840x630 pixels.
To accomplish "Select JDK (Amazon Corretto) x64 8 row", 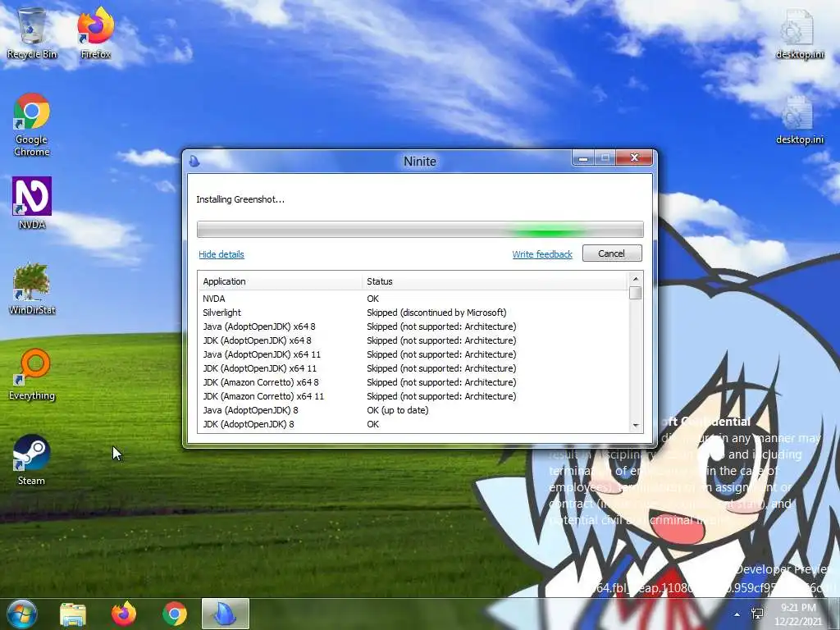I will (413, 382).
